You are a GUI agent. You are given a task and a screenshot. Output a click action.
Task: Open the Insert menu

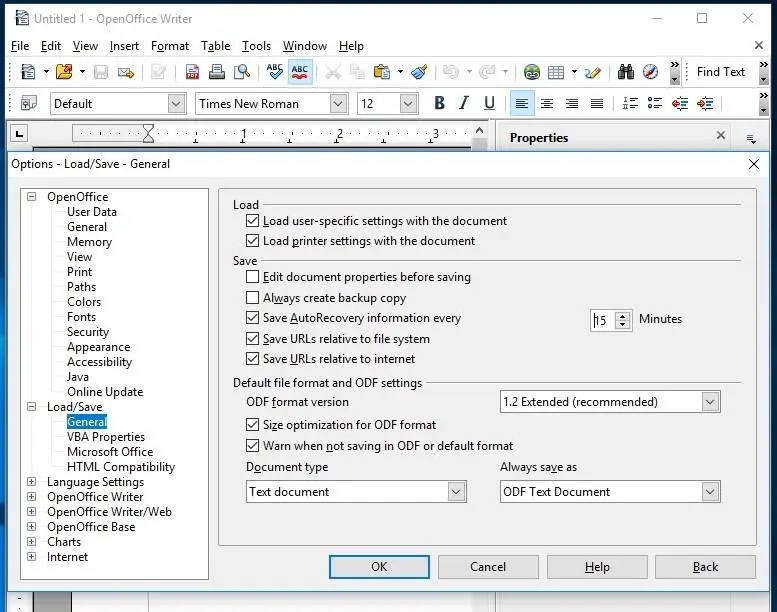coord(124,46)
